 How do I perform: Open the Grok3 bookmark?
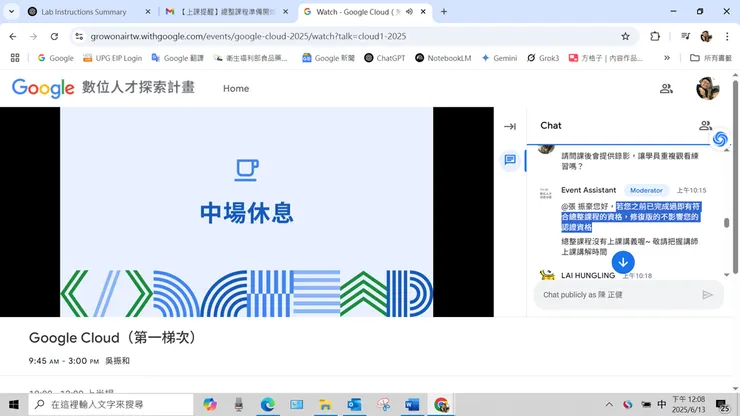click(543, 58)
